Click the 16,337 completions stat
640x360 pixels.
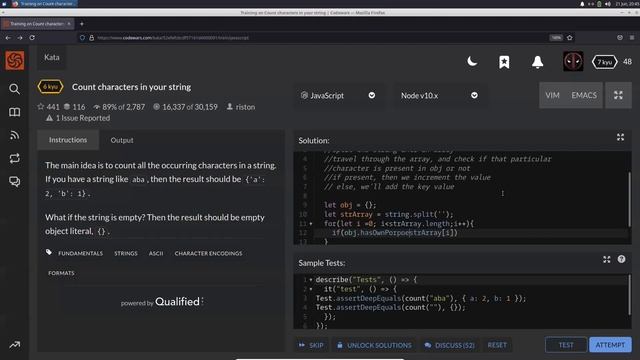(x=185, y=107)
